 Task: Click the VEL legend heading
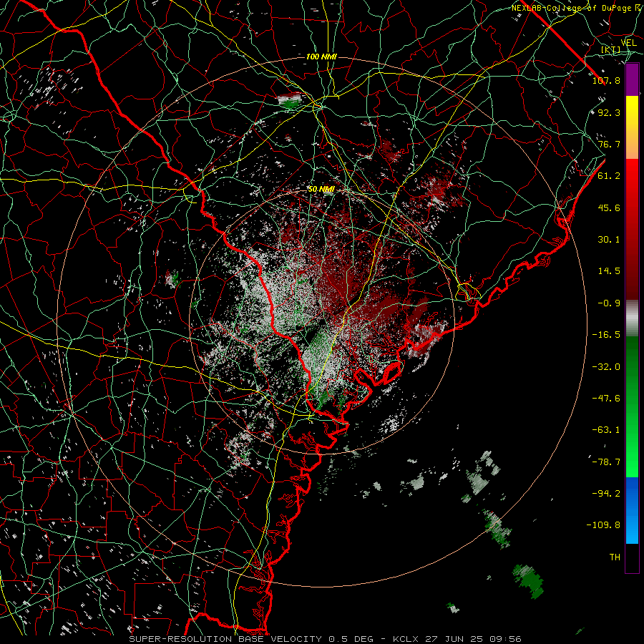[x=628, y=43]
